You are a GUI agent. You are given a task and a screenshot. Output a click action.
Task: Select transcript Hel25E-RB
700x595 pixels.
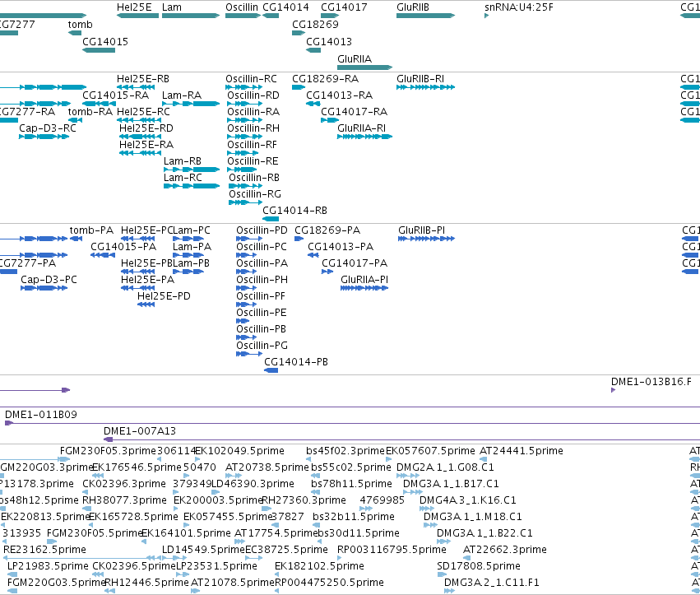(x=136, y=87)
